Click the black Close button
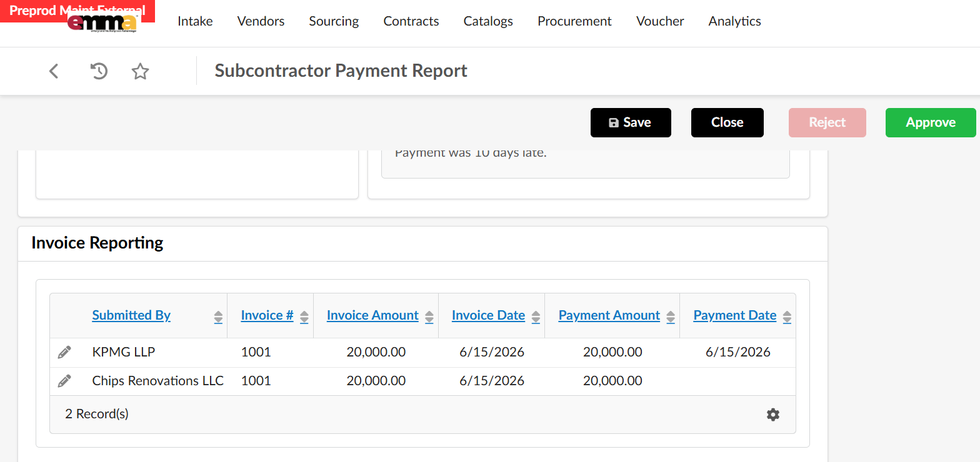Viewport: 980px width, 462px height. click(727, 122)
